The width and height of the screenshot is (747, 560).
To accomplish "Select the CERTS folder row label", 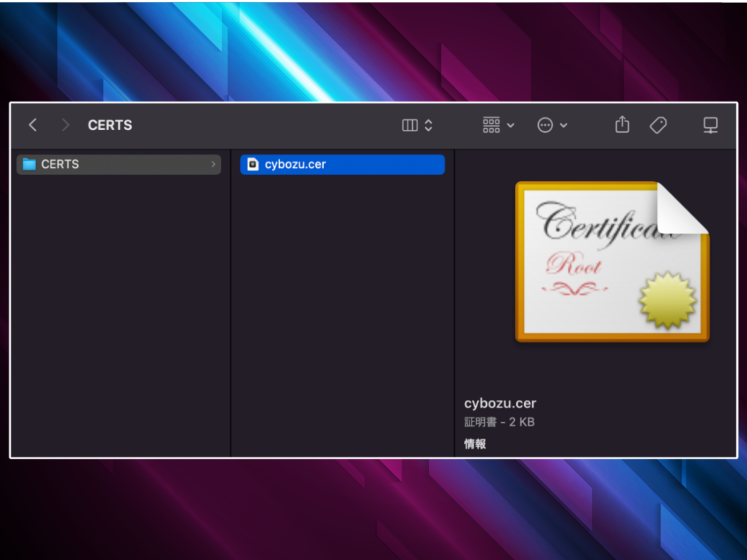I will click(60, 164).
